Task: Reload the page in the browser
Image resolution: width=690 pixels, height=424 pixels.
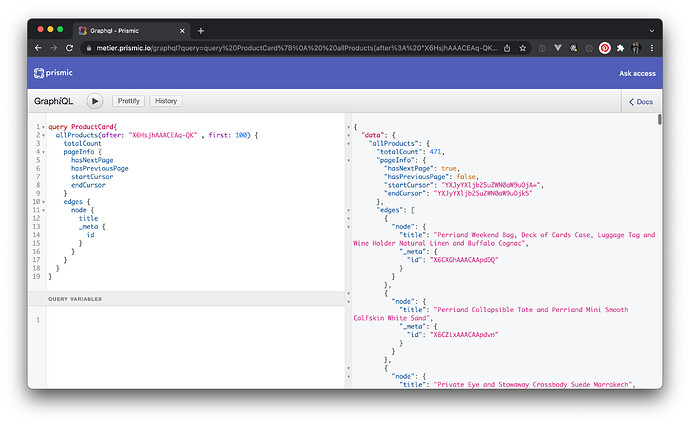Action: (x=70, y=47)
